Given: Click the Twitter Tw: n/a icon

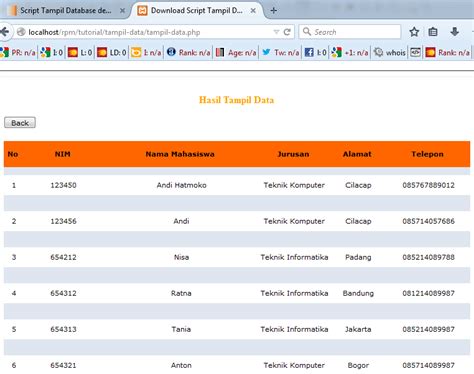Looking at the screenshot, I should tap(266, 52).
